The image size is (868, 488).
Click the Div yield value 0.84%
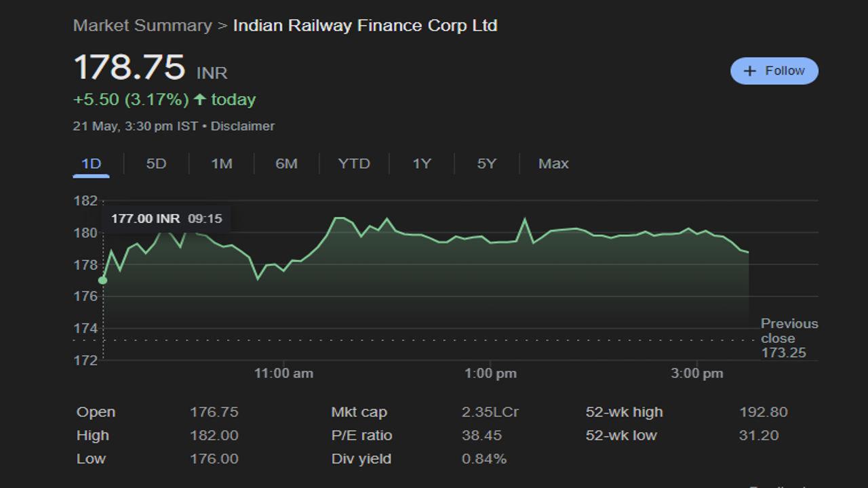click(x=484, y=459)
